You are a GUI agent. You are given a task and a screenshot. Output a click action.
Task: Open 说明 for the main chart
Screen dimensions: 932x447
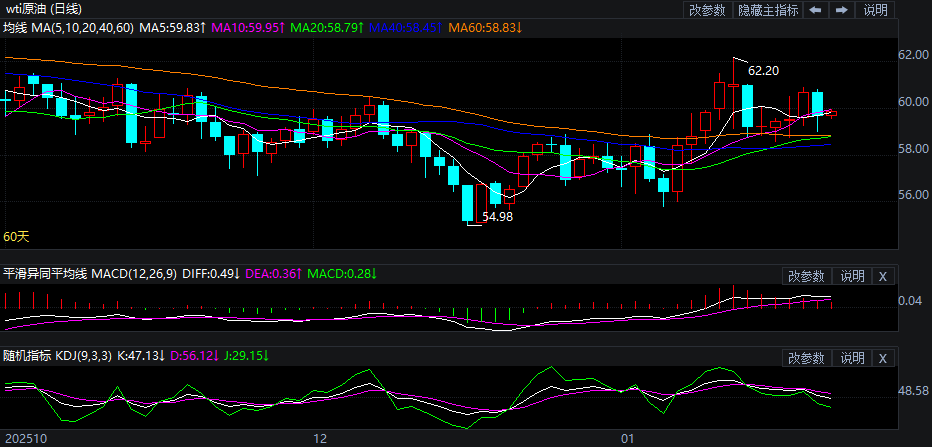pyautogui.click(x=875, y=10)
